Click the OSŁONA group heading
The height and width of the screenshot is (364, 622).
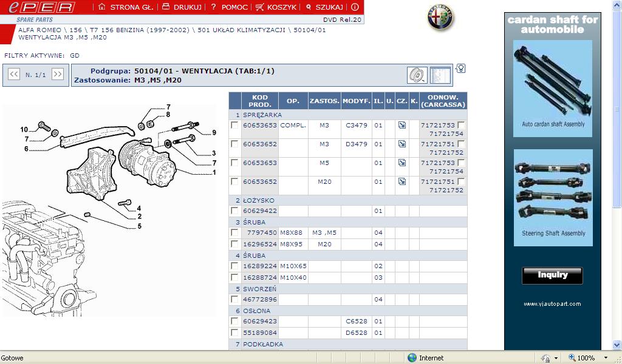[257, 311]
